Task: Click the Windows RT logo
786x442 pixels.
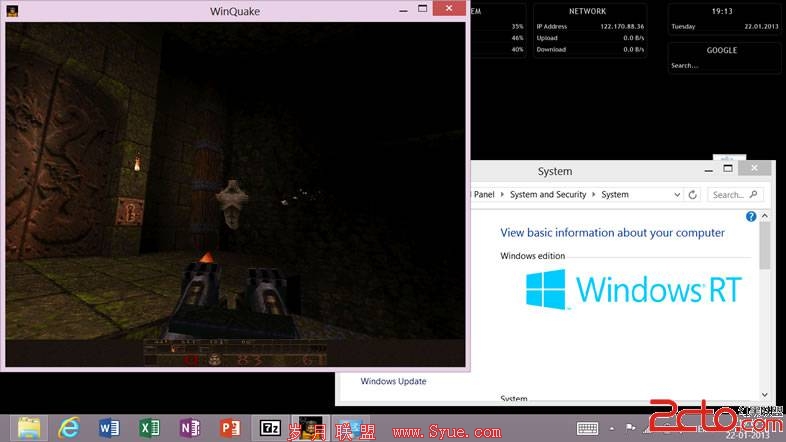Action: pos(633,289)
